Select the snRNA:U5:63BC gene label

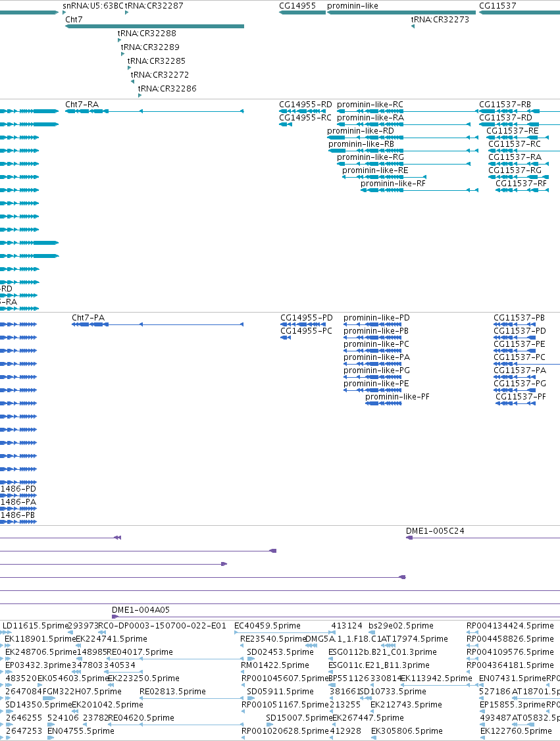93,6
